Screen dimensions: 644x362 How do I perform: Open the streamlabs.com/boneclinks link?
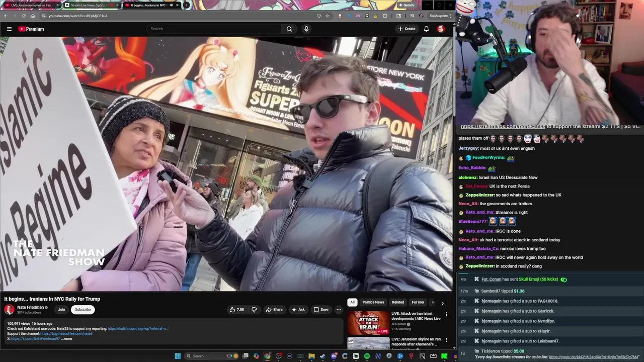(503, 127)
